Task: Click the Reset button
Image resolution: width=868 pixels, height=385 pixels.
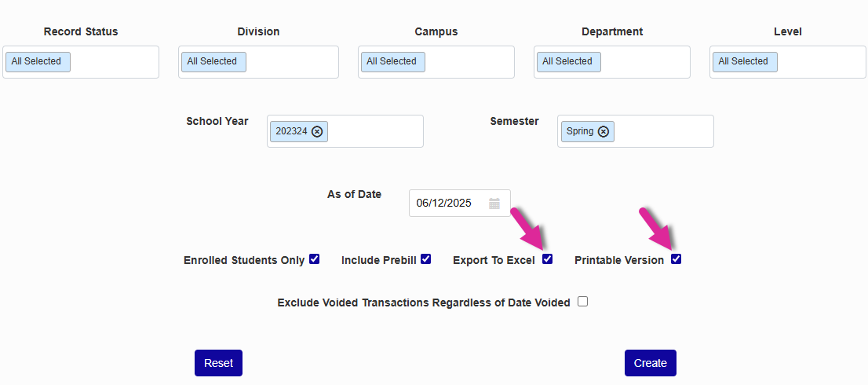Action: click(x=218, y=363)
